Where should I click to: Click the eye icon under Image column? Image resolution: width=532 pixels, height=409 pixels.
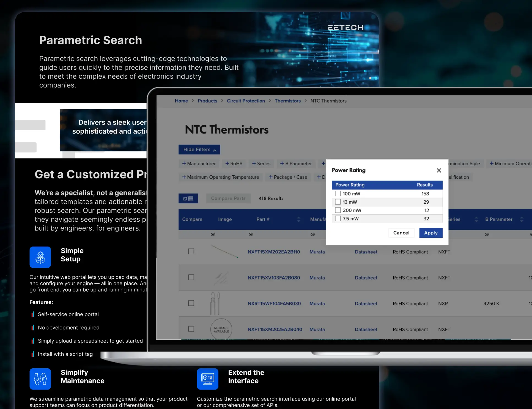pyautogui.click(x=213, y=234)
